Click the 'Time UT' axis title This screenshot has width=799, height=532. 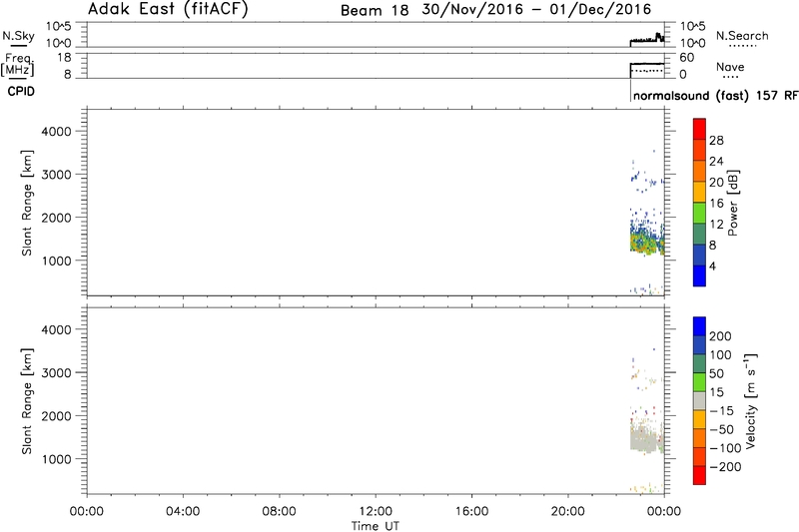tap(376, 526)
